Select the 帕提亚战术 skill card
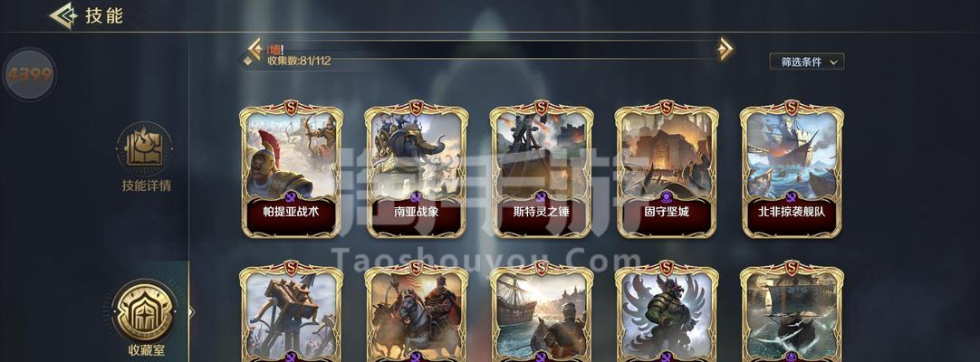 (292, 170)
